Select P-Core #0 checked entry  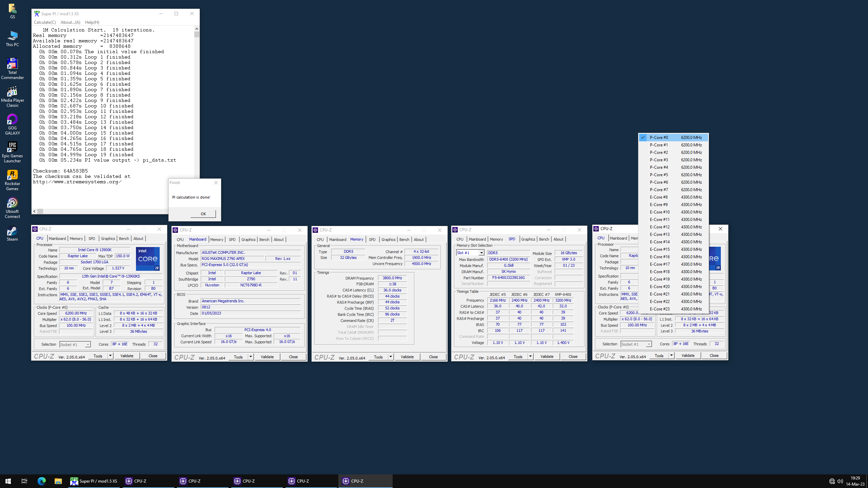click(673, 138)
